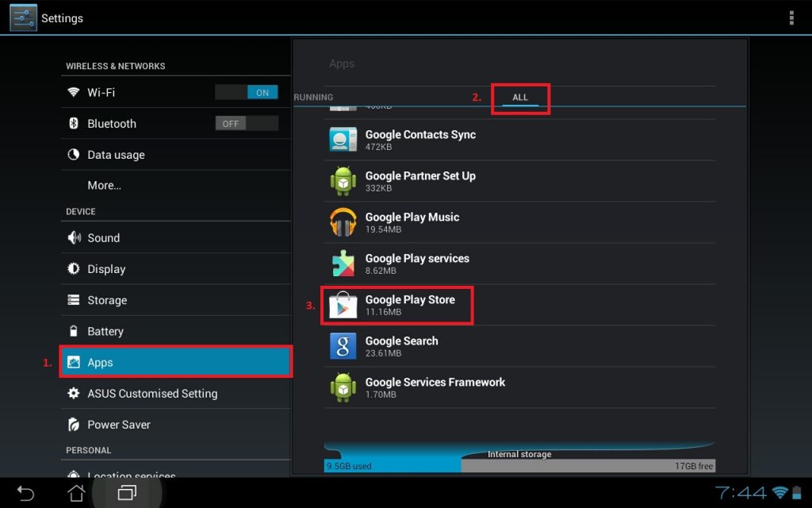Image resolution: width=812 pixels, height=508 pixels.
Task: Switch to the RUNNING tab
Action: coord(313,98)
